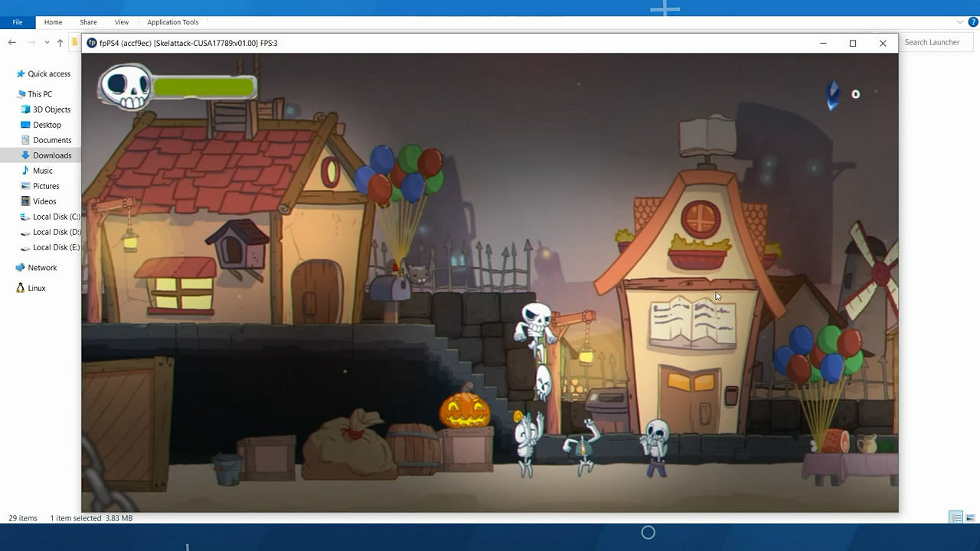This screenshot has height=551, width=980.
Task: Switch to details view in status bar
Action: point(955,518)
